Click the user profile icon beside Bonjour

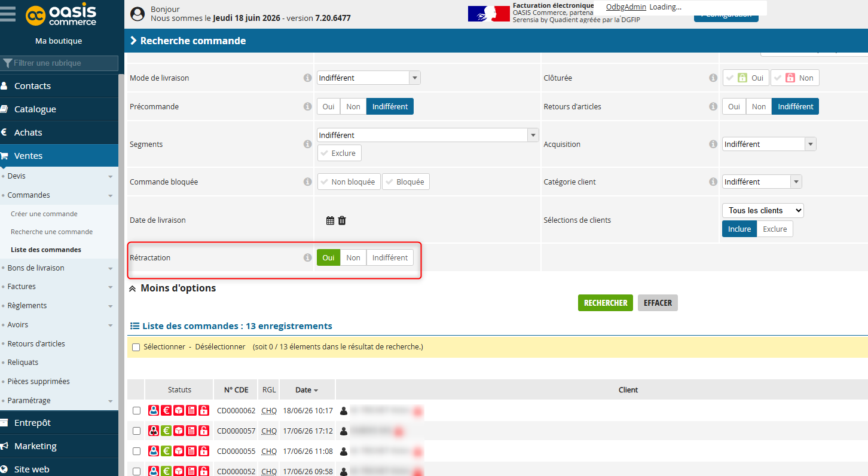tap(137, 14)
